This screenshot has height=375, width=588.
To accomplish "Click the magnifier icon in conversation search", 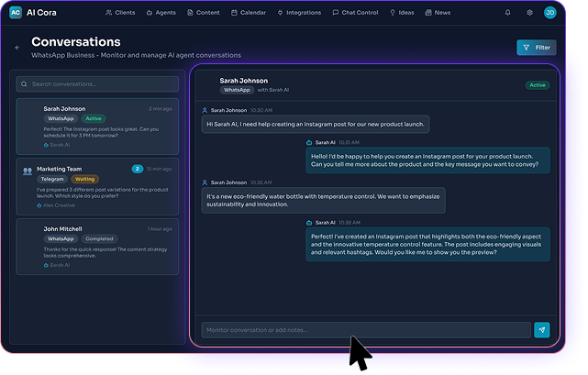I will 25,84.
